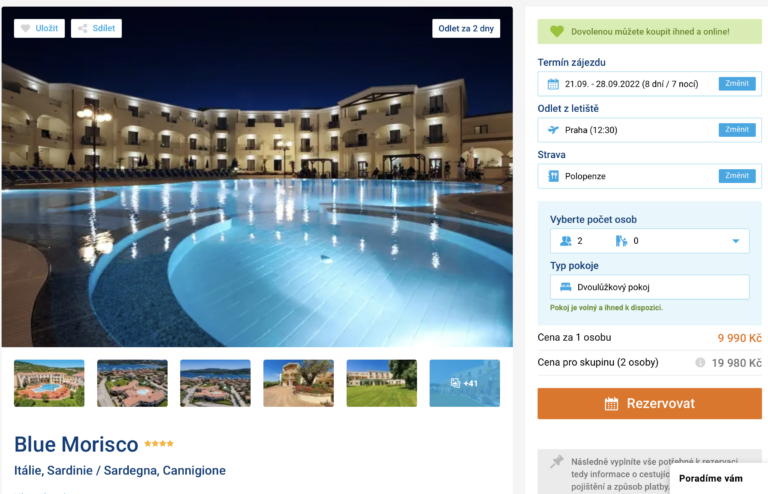Image resolution: width=768 pixels, height=494 pixels.
Task: Click the airplane icon beside Praha
Action: (x=553, y=130)
